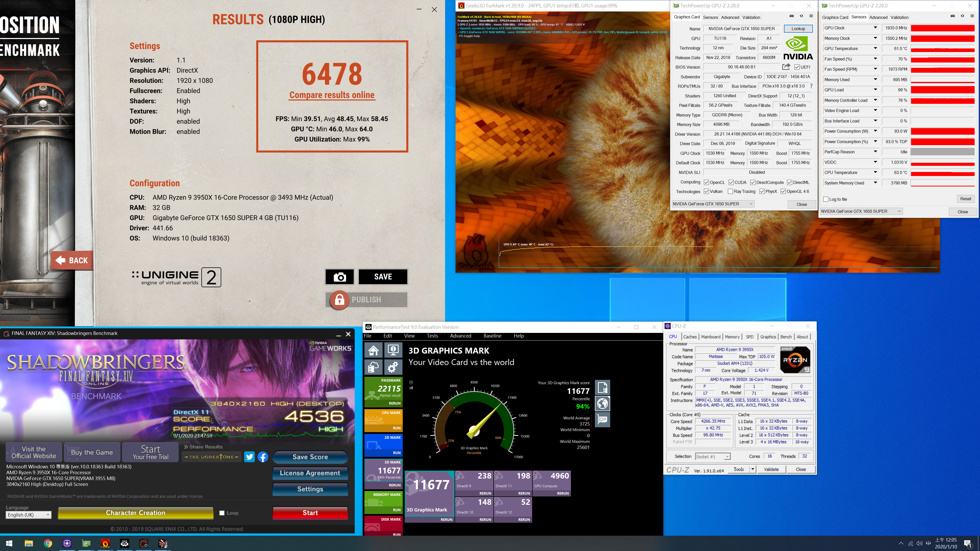
Task: Click the bus interface question mark in GPU-Z
Action: coord(811,86)
